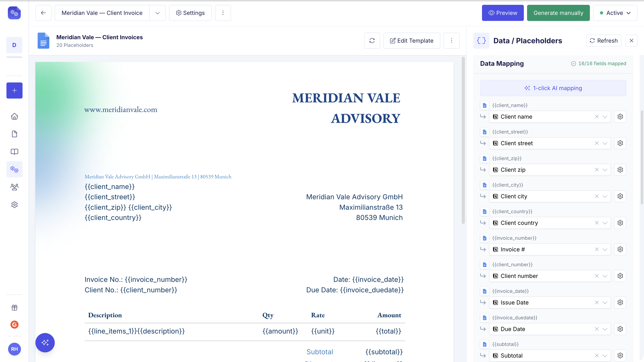Click the Google Docs template file icon
This screenshot has height=362, width=644.
(x=43, y=40)
